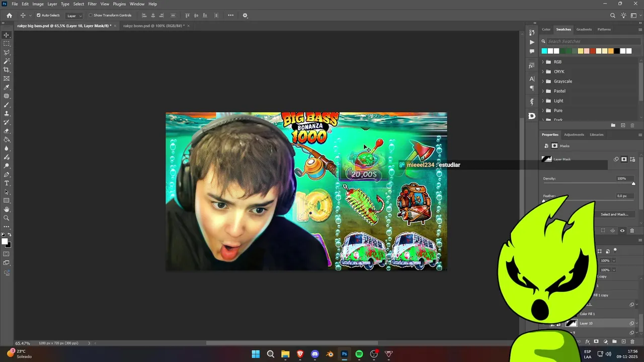The image size is (644, 362).
Task: Switch to the Gradients tab
Action: click(x=584, y=29)
